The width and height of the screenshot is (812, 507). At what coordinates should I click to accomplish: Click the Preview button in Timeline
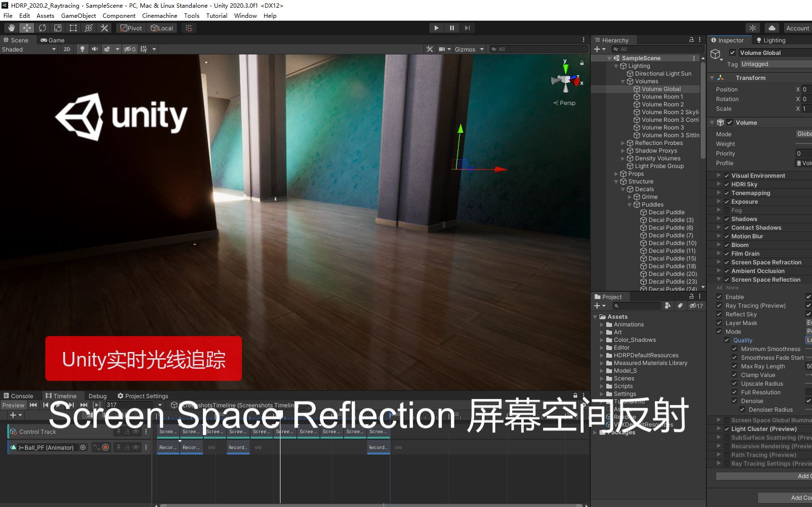(x=13, y=405)
